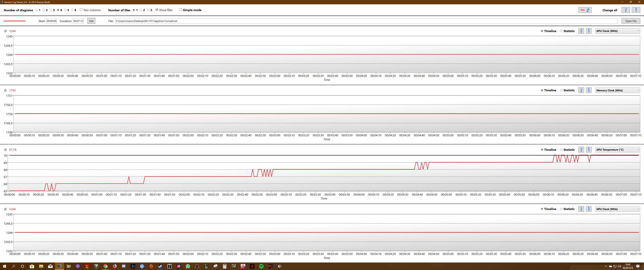Uncheck the Show files checkbox
The height and width of the screenshot is (270, 644).
point(157,10)
